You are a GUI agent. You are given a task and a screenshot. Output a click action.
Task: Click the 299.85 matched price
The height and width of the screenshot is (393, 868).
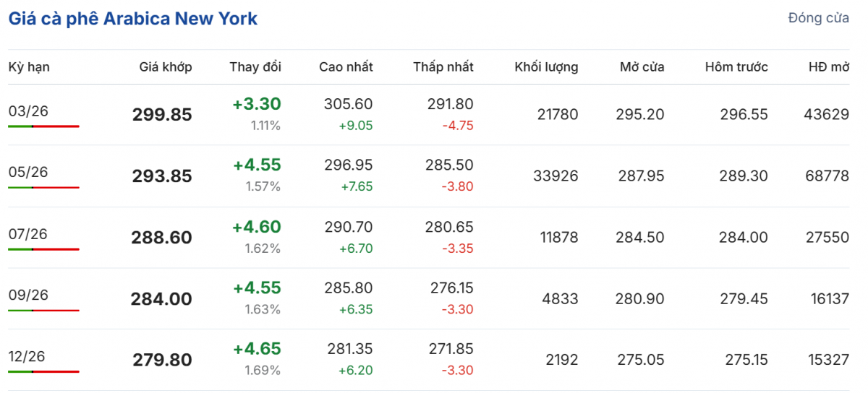[x=162, y=115]
